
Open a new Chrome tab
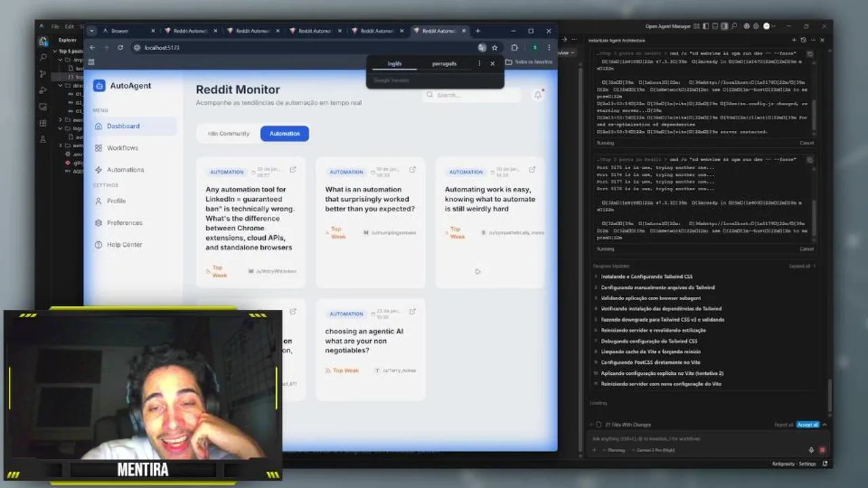coord(477,30)
